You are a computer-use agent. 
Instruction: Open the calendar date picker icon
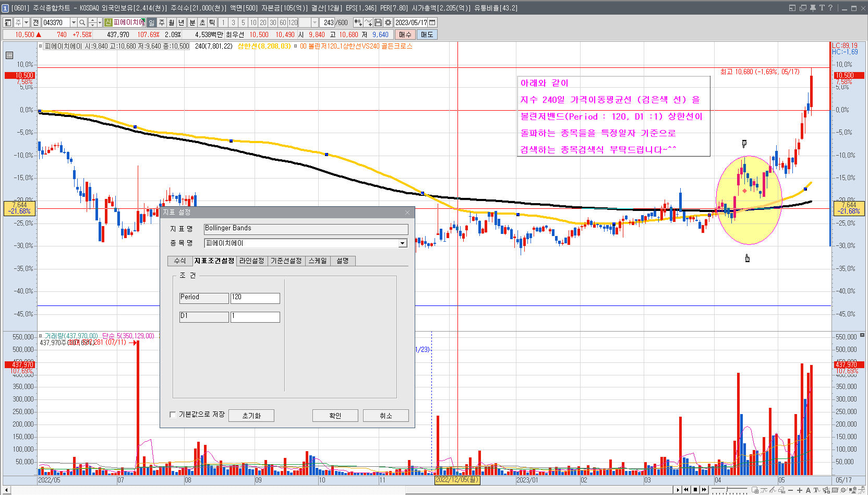click(432, 22)
